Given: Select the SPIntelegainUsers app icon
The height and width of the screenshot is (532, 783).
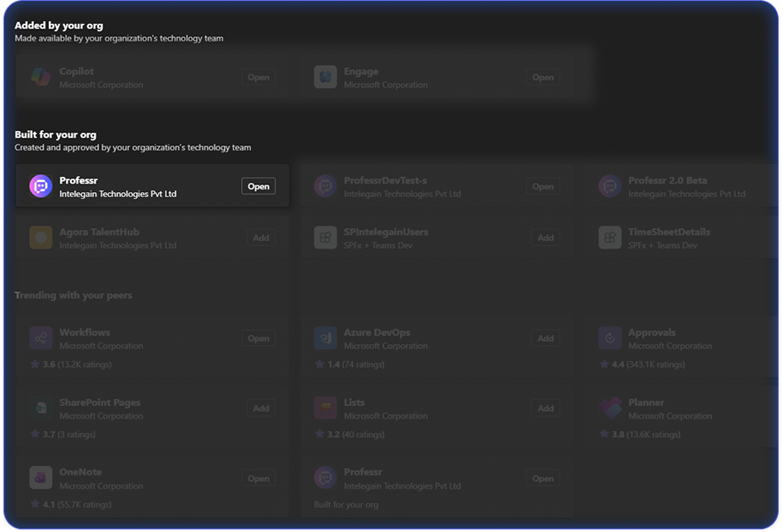Looking at the screenshot, I should click(326, 238).
